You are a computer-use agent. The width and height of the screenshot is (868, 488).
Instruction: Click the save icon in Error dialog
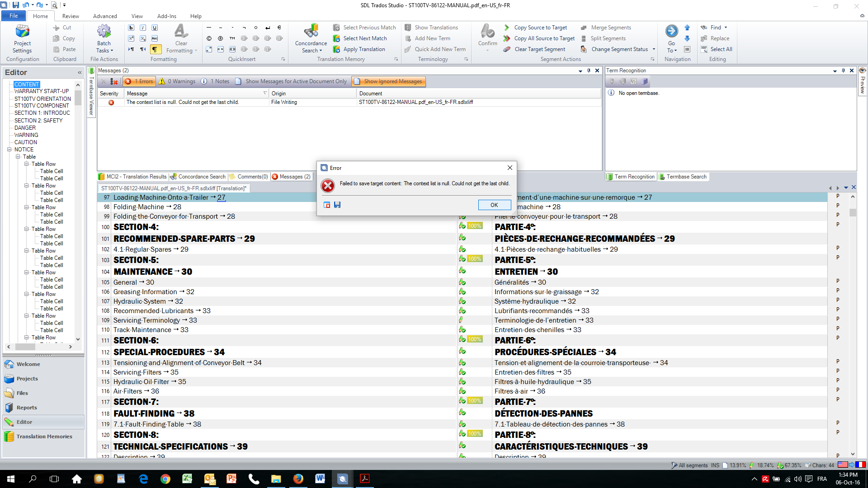coord(337,205)
